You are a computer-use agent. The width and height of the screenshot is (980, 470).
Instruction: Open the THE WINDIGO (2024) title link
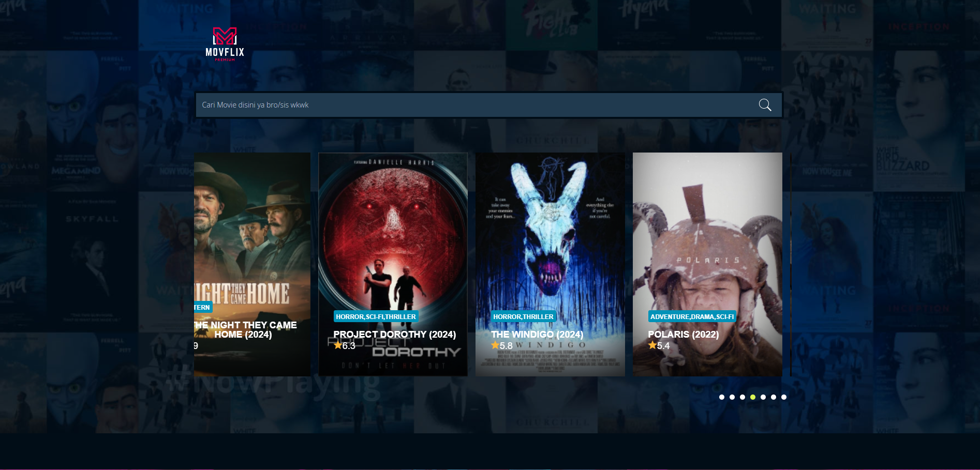[537, 335]
